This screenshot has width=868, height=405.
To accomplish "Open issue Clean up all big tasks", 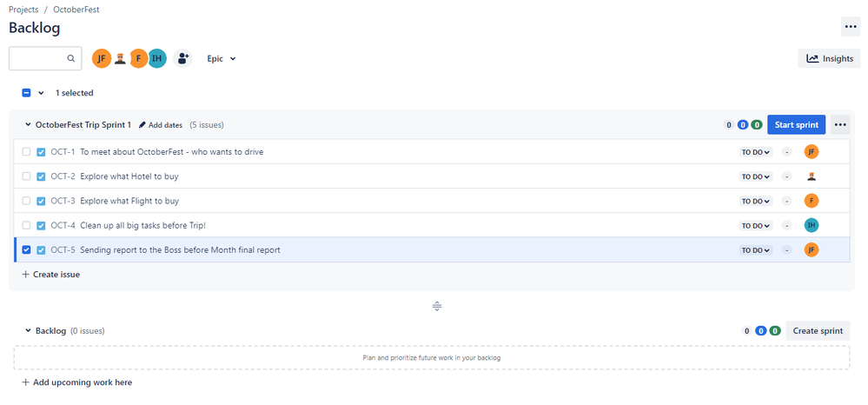I will coord(142,225).
